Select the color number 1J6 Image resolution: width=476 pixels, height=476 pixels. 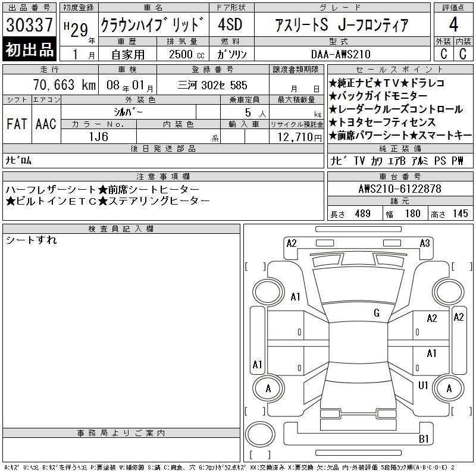98,137
